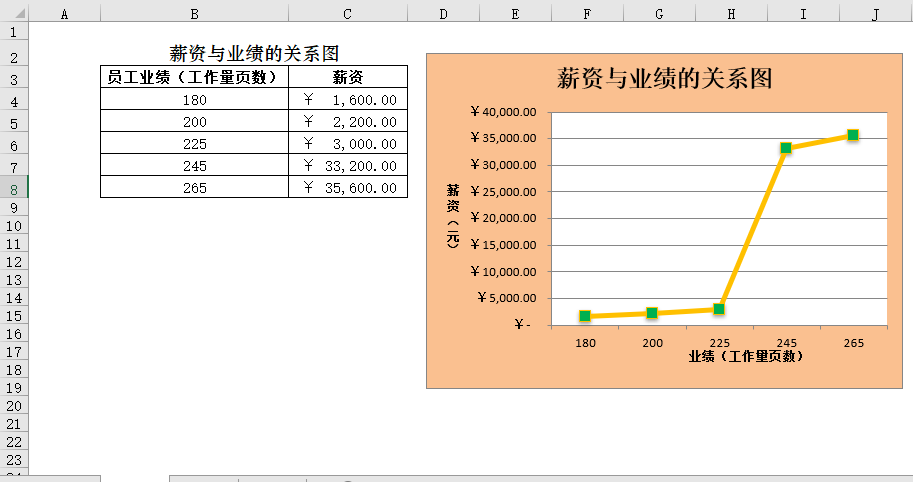Click the 薪资 column header cell in table
913x482 pixels.
coord(348,77)
